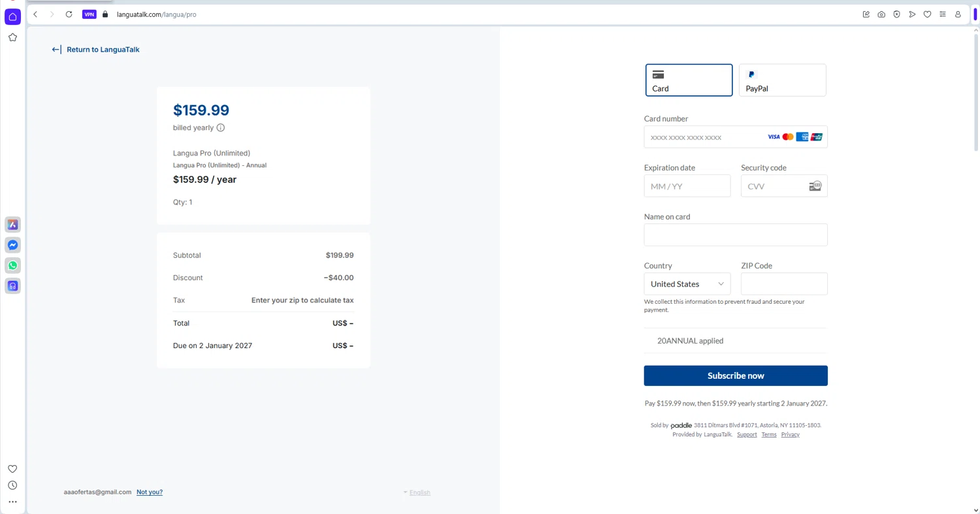Return to LanguaTalk via the back link
Viewport: 980px width, 514px height.
(96, 50)
